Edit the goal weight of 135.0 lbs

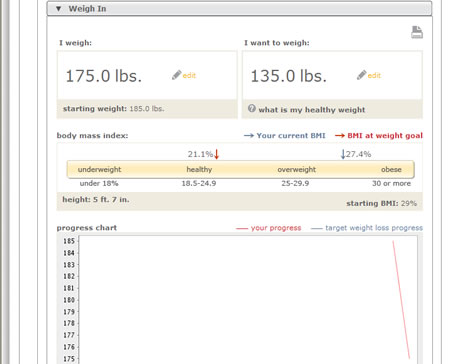[374, 76]
